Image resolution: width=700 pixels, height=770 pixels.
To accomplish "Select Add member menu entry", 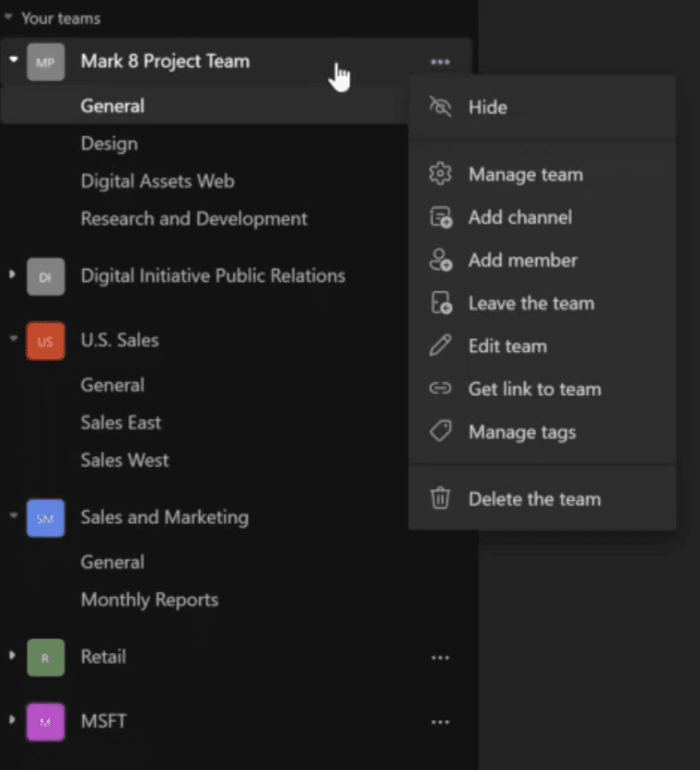I will point(542,261).
